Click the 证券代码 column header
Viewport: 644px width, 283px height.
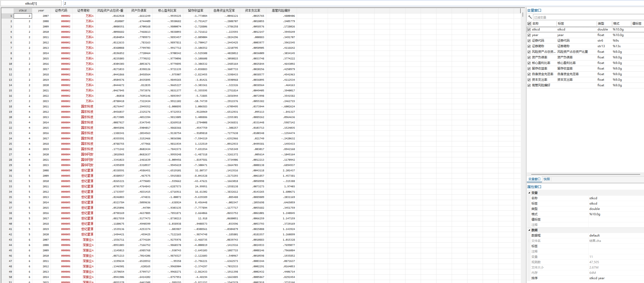(x=61, y=10)
